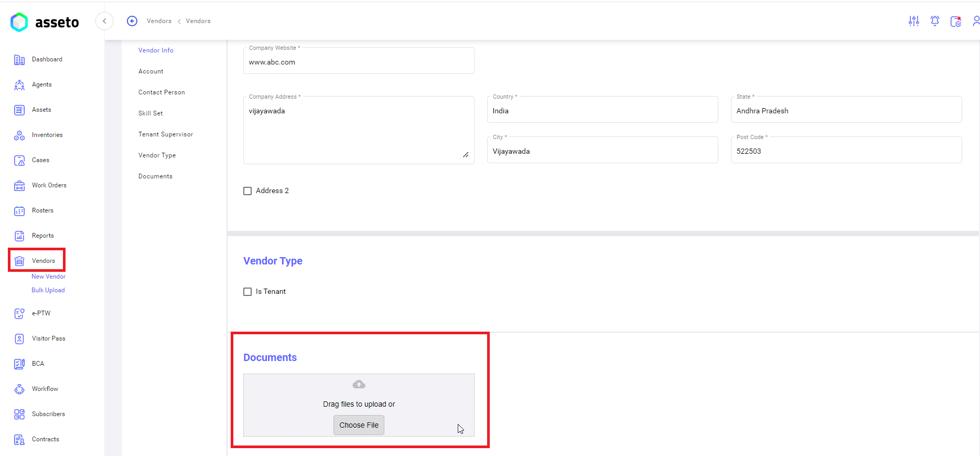The width and height of the screenshot is (980, 456).
Task: Click the Dashboard icon in sidebar
Action: point(19,60)
